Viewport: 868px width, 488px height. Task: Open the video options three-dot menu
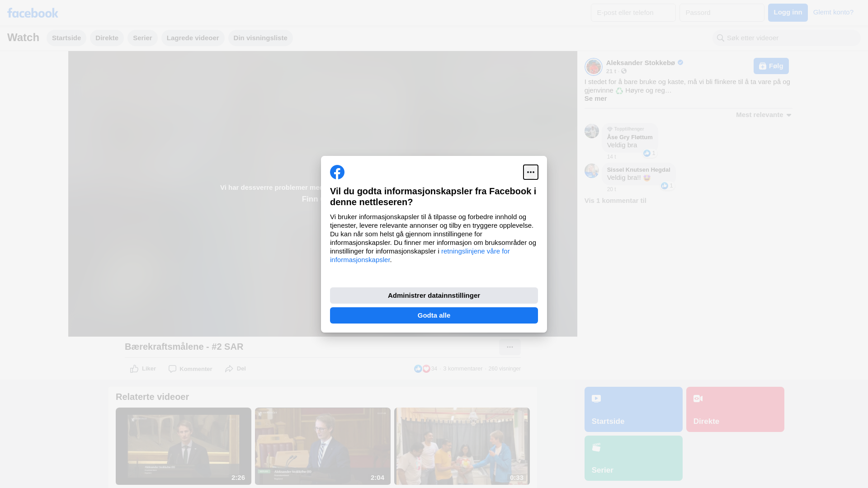[509, 347]
